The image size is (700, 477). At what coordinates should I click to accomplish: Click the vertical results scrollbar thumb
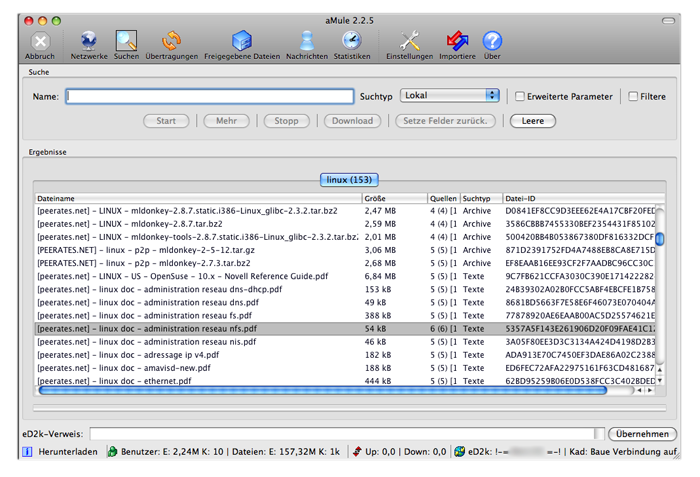point(659,239)
